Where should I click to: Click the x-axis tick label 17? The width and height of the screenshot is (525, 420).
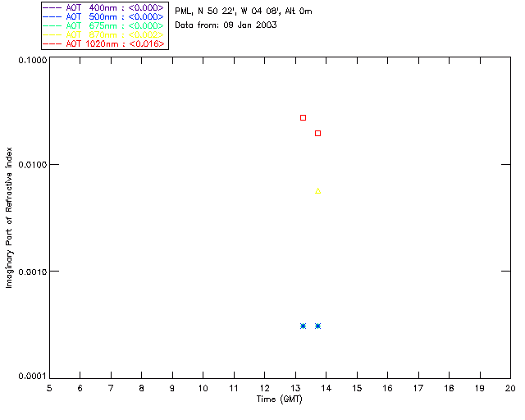[x=418, y=388]
